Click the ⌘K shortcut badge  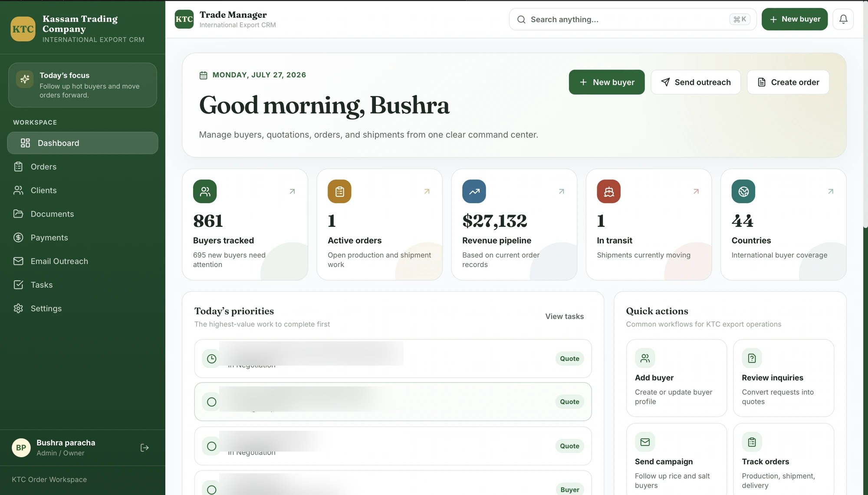pyautogui.click(x=740, y=20)
